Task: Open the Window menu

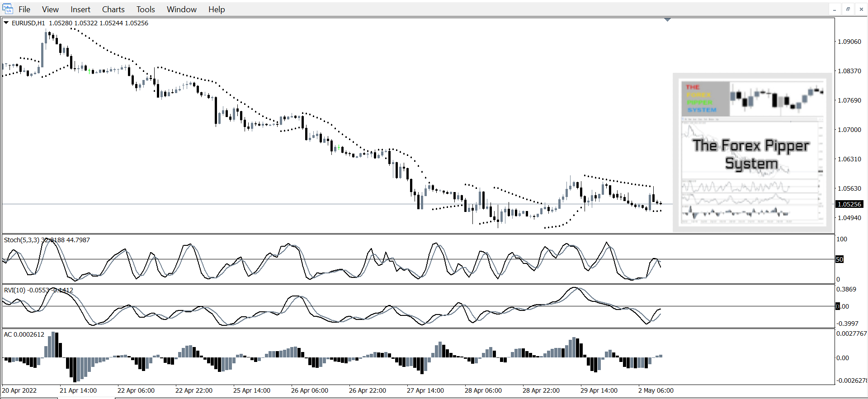Action: coord(182,9)
